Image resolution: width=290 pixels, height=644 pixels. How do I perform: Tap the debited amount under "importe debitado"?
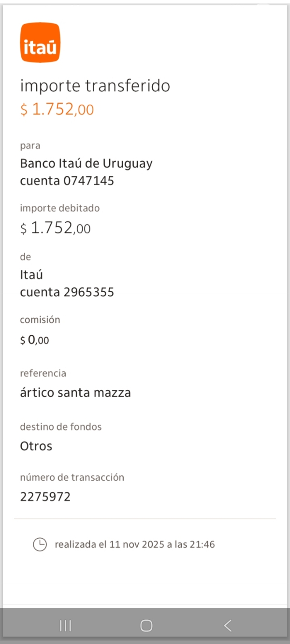pyautogui.click(x=55, y=228)
